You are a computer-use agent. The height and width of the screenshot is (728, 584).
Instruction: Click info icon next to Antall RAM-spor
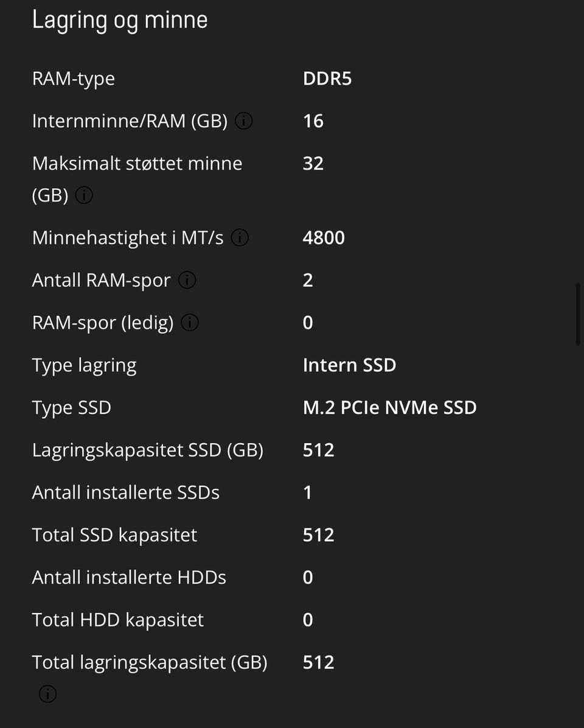[x=187, y=280]
